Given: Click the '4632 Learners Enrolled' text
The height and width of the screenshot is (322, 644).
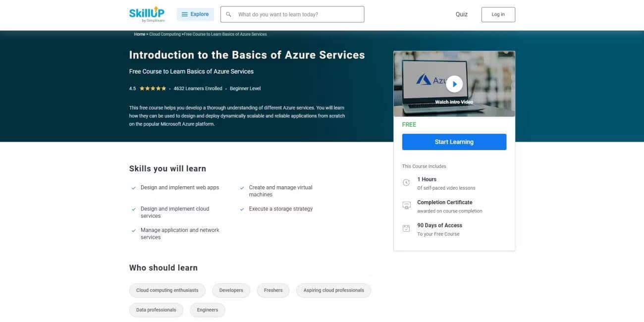Looking at the screenshot, I should (198, 89).
